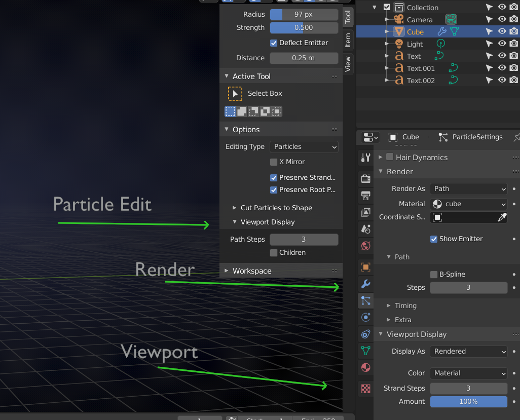
Task: Open the Display As Rendered dropdown
Action: [469, 352]
